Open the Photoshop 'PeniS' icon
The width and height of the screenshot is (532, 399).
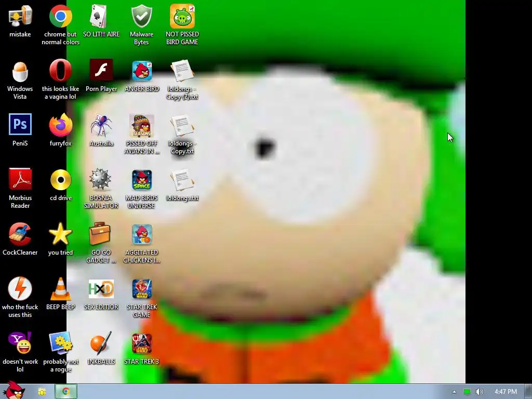20,125
